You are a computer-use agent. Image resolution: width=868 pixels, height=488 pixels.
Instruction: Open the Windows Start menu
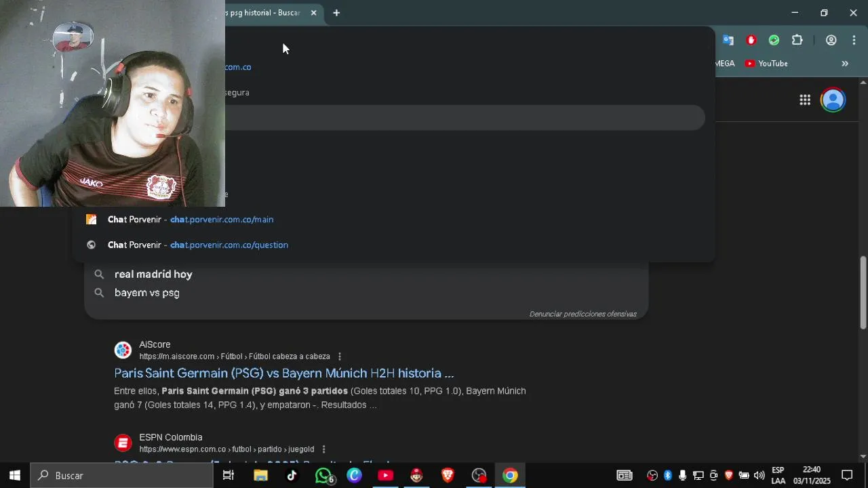point(15,475)
